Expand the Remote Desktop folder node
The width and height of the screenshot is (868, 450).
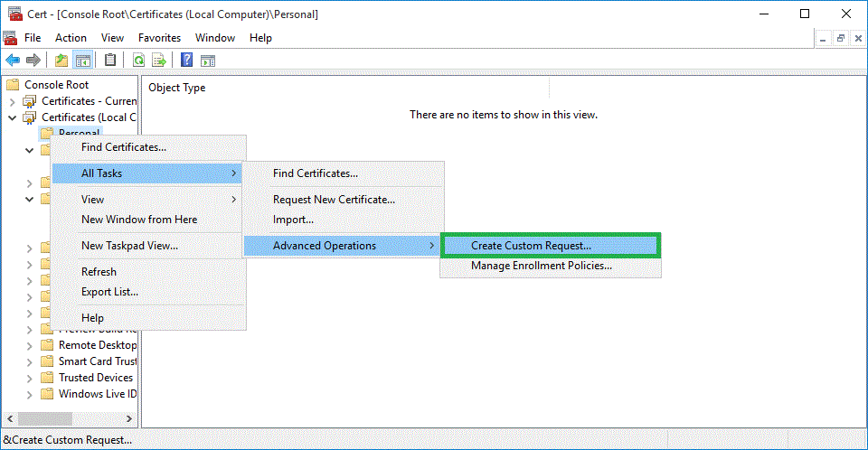(x=30, y=345)
